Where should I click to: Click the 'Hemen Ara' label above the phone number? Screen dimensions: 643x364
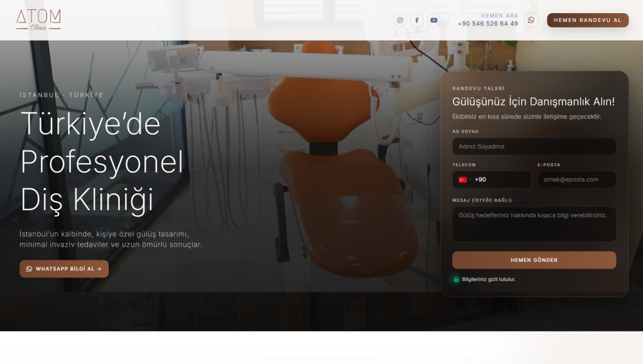(499, 16)
